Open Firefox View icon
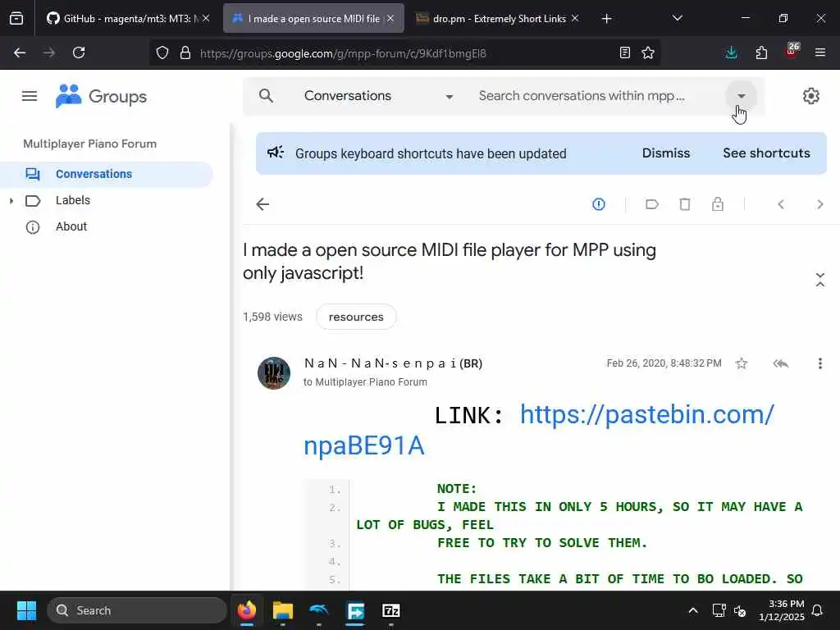The height and width of the screenshot is (630, 840). (16, 19)
